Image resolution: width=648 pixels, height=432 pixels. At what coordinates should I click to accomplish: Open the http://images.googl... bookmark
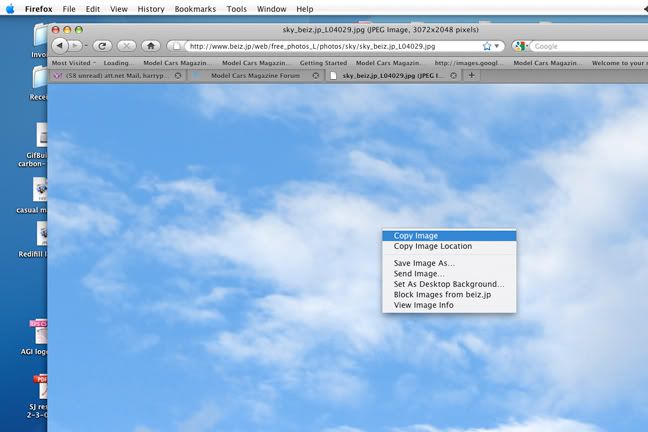(469, 63)
